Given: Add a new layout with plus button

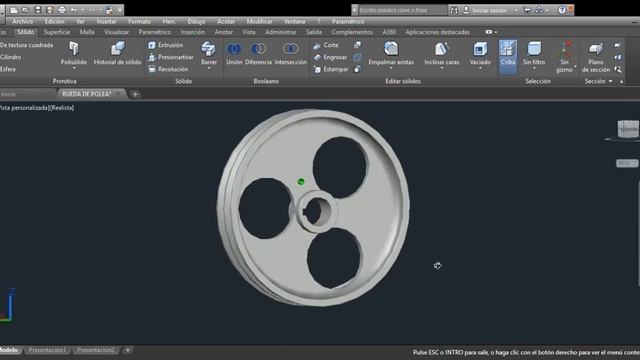Looking at the screenshot, I should (x=128, y=350).
